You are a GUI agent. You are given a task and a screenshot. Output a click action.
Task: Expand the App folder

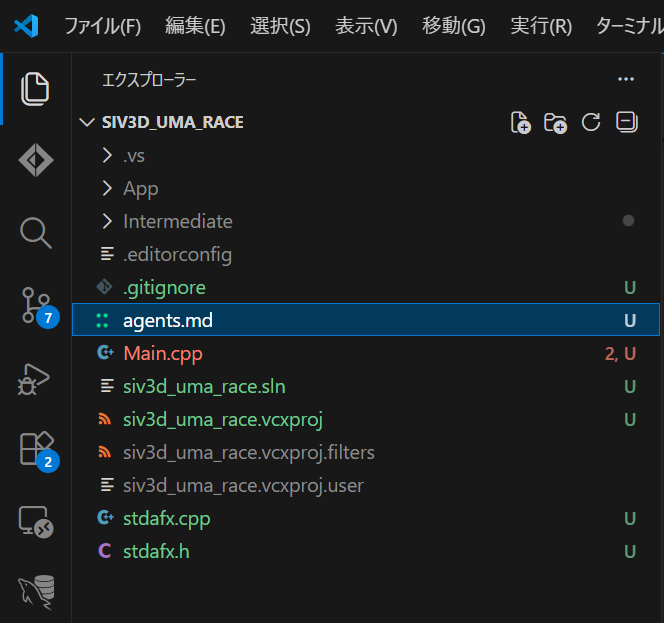pyautogui.click(x=140, y=188)
